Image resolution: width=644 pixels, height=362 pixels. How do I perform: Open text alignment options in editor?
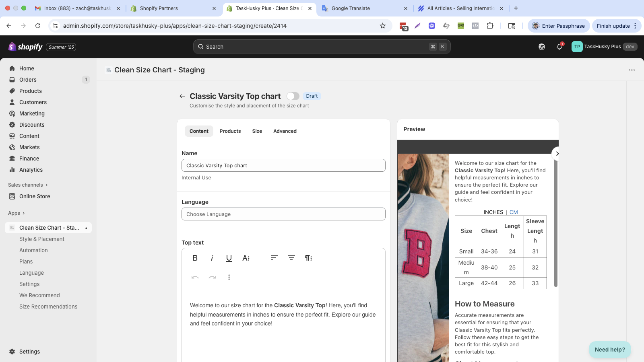[275, 258]
